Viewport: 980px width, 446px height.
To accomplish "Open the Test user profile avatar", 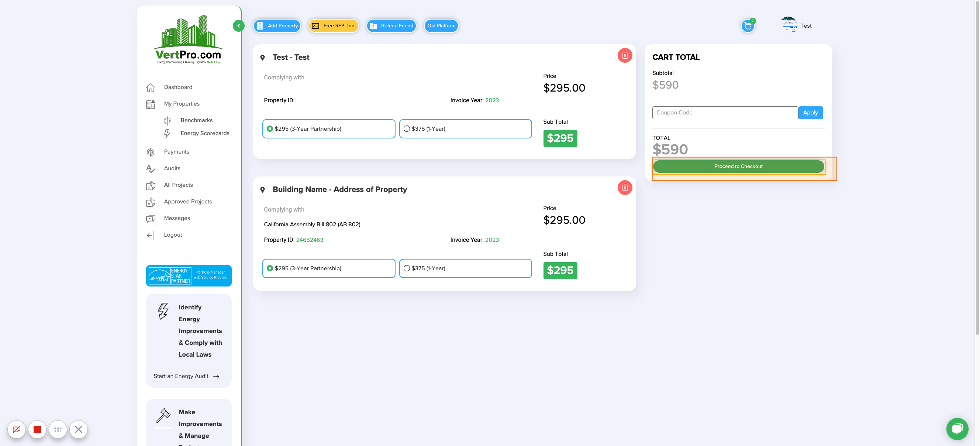I will (789, 25).
